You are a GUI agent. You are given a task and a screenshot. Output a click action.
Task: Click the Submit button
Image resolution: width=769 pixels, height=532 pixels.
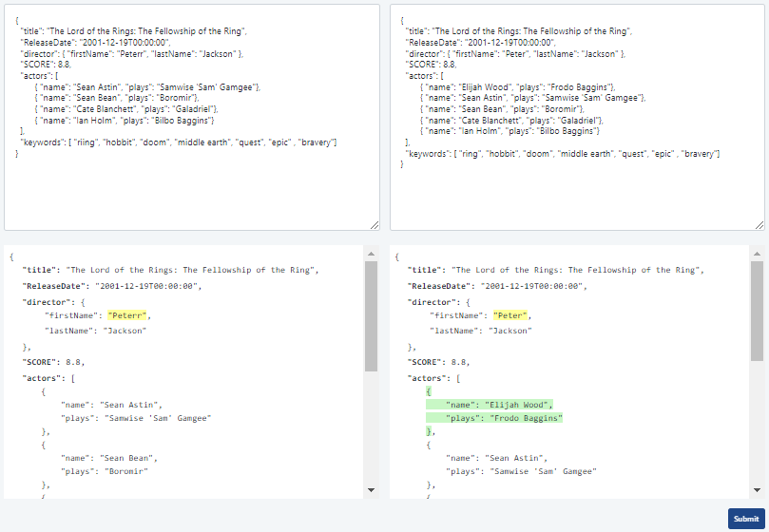(745, 519)
